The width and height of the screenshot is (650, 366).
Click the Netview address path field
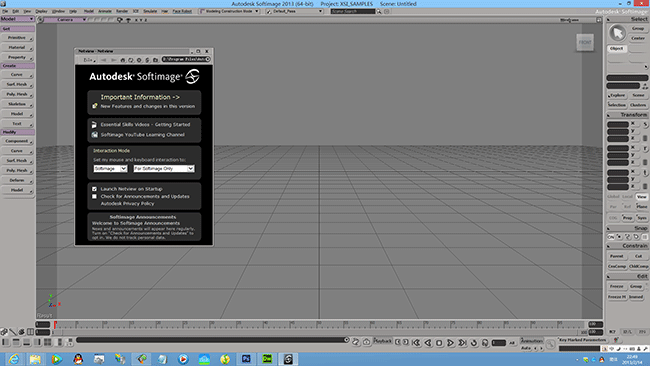pos(186,60)
